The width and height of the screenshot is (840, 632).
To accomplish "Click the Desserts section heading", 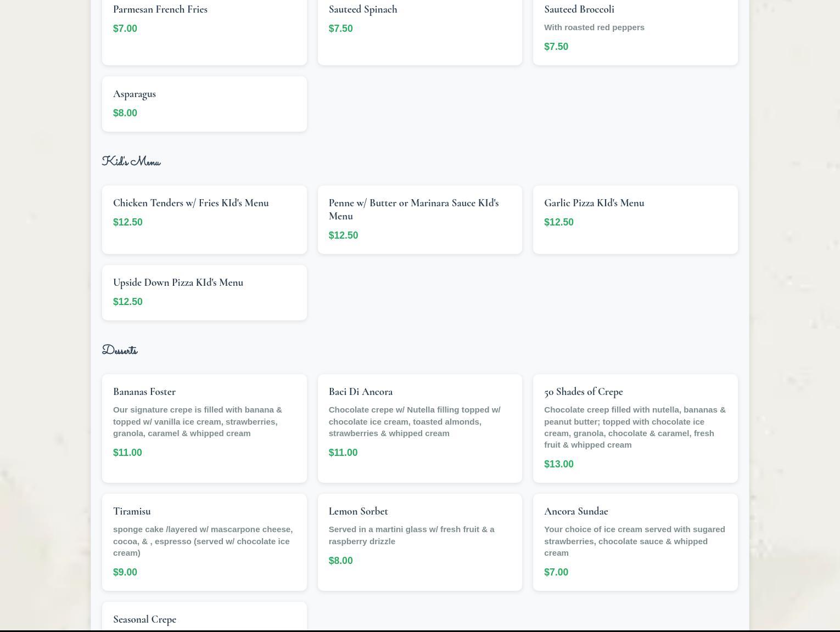I will [120, 351].
